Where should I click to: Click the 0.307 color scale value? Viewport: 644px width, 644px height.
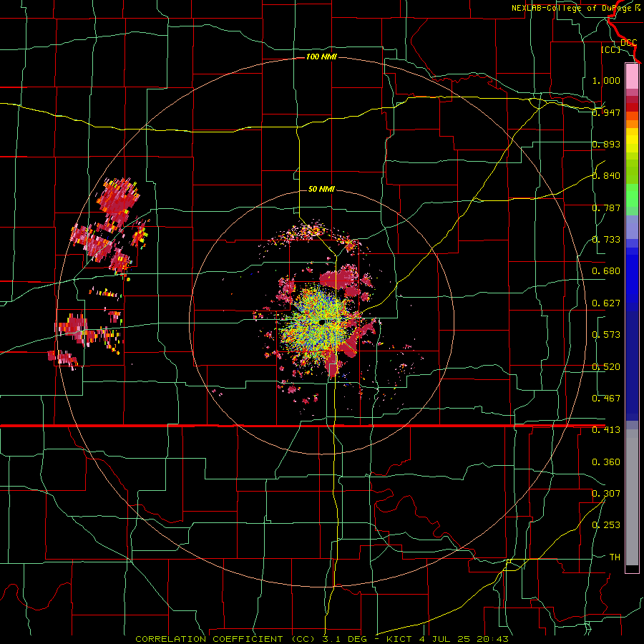[x=606, y=494]
